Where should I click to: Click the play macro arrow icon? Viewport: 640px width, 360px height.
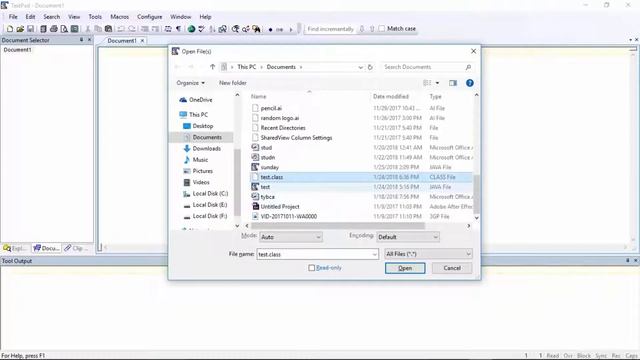[x=291, y=29]
